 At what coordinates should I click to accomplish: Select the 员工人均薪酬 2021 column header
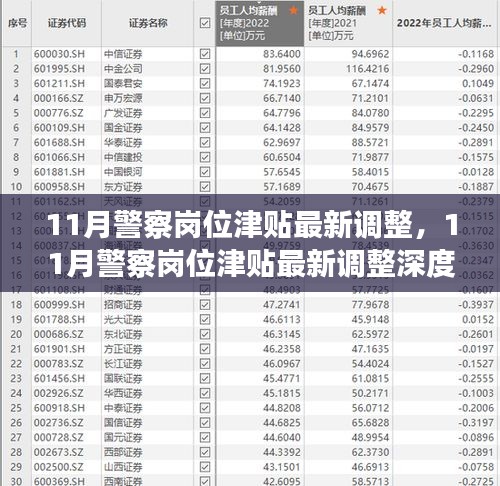click(348, 23)
